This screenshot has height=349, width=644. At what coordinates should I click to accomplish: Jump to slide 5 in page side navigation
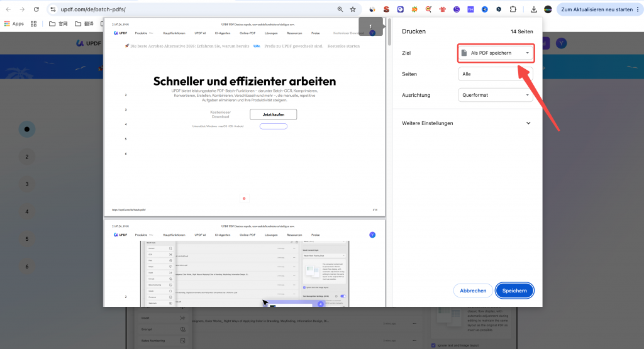pos(27,239)
